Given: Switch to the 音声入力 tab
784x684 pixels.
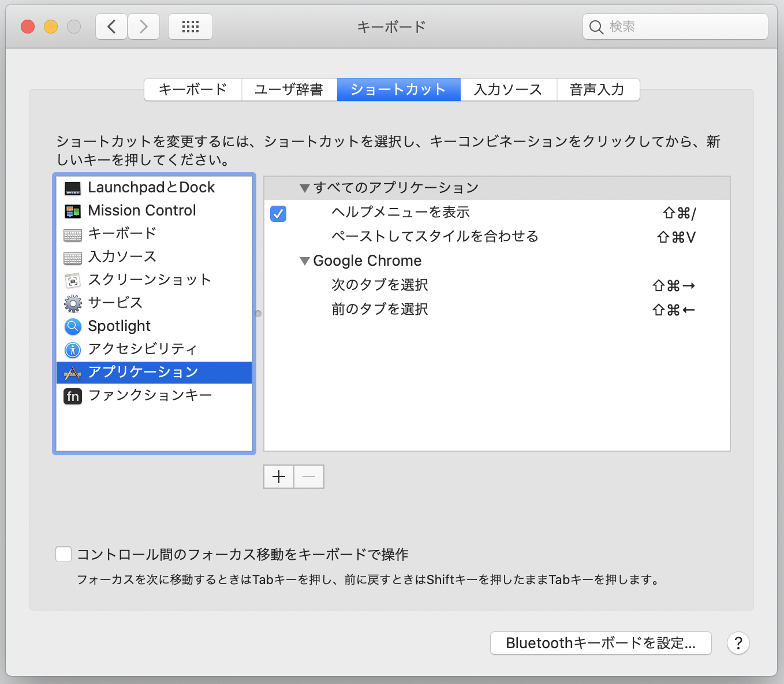Looking at the screenshot, I should click(596, 89).
